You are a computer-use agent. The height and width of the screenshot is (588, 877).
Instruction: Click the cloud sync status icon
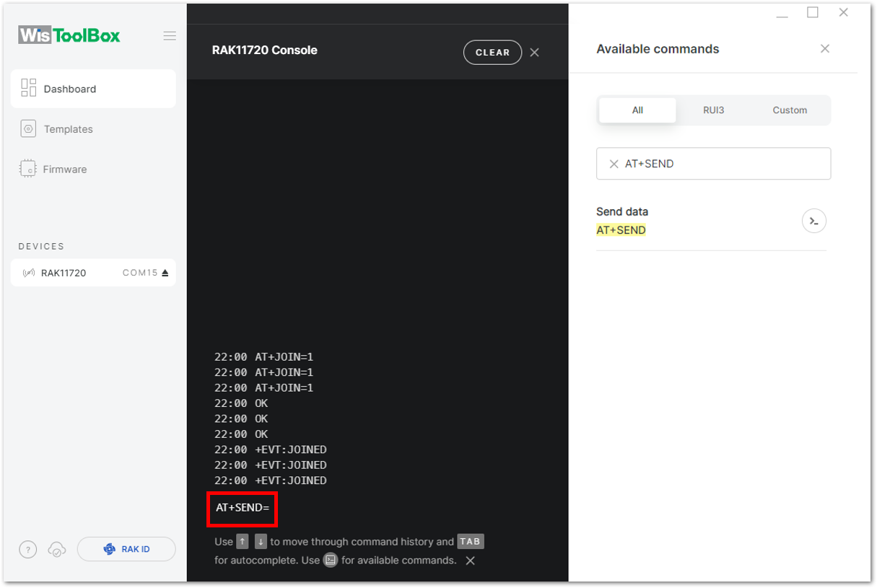tap(56, 549)
